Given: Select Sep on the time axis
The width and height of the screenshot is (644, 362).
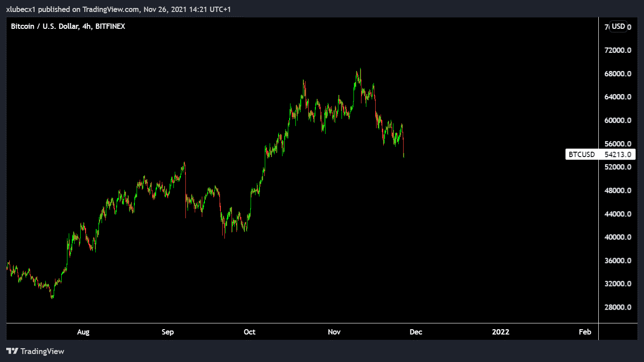Looking at the screenshot, I should [x=168, y=332].
